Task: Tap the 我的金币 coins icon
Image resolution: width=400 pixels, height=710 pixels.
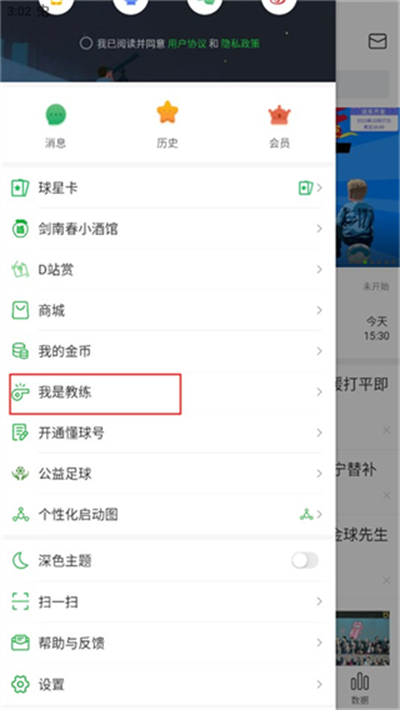Action: point(20,351)
